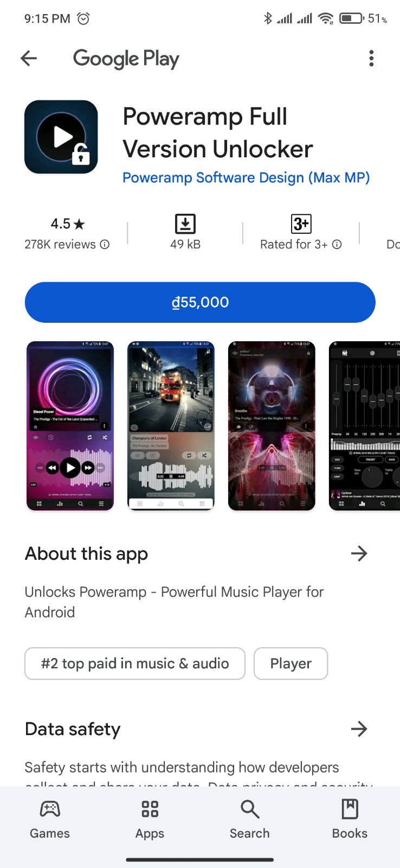The width and height of the screenshot is (400, 868).
Task: Tap the info icon beside Rated for 3+
Action: pyautogui.click(x=337, y=245)
